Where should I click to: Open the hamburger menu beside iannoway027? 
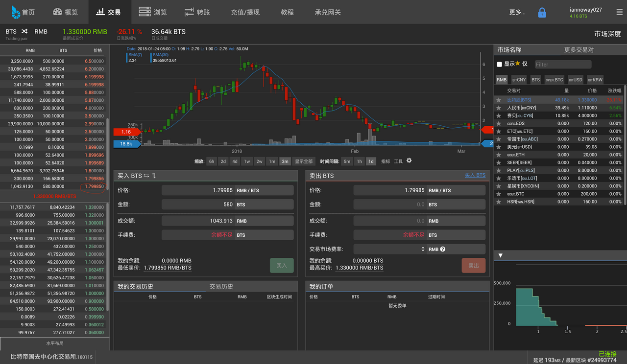(x=619, y=12)
